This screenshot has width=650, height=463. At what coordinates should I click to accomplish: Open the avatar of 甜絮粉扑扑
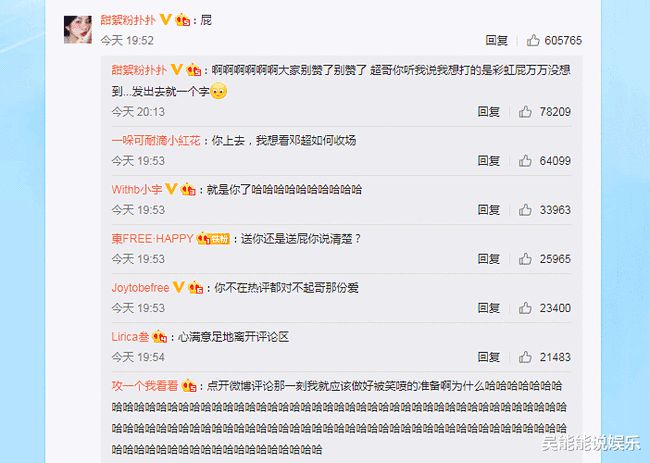[x=78, y=29]
